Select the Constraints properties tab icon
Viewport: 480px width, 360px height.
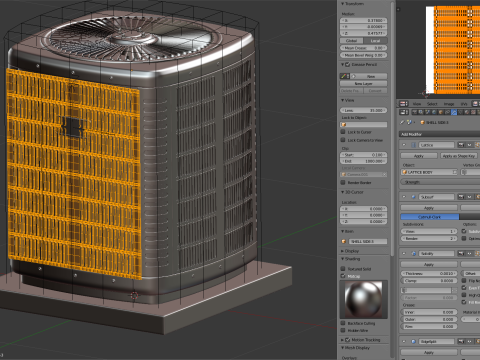coord(447,112)
